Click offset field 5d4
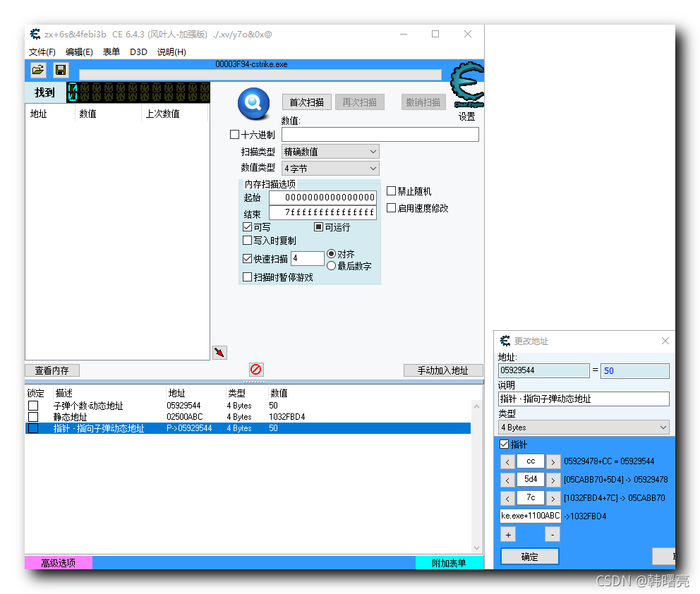This screenshot has width=700, height=594. click(x=531, y=479)
